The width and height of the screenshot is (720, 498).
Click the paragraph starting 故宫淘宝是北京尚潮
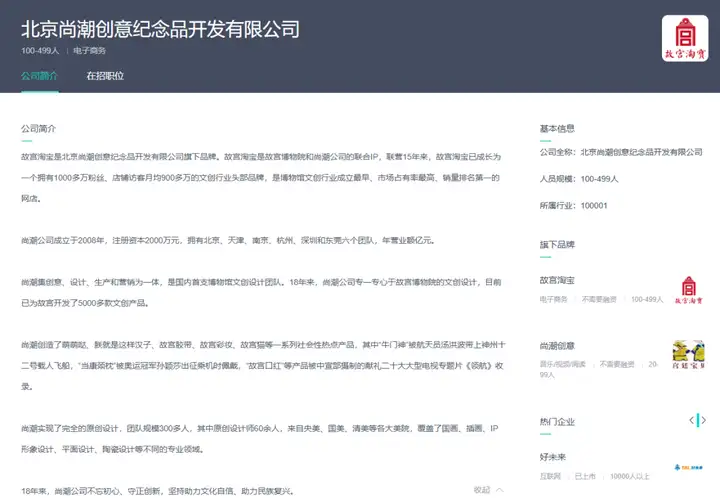[261, 178]
